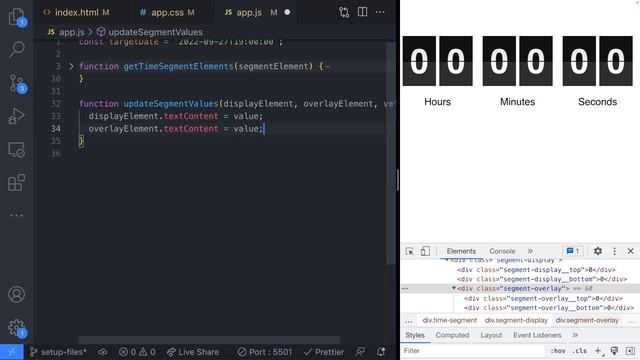Switch to the app.css tab
This screenshot has height=360, width=640.
point(167,13)
